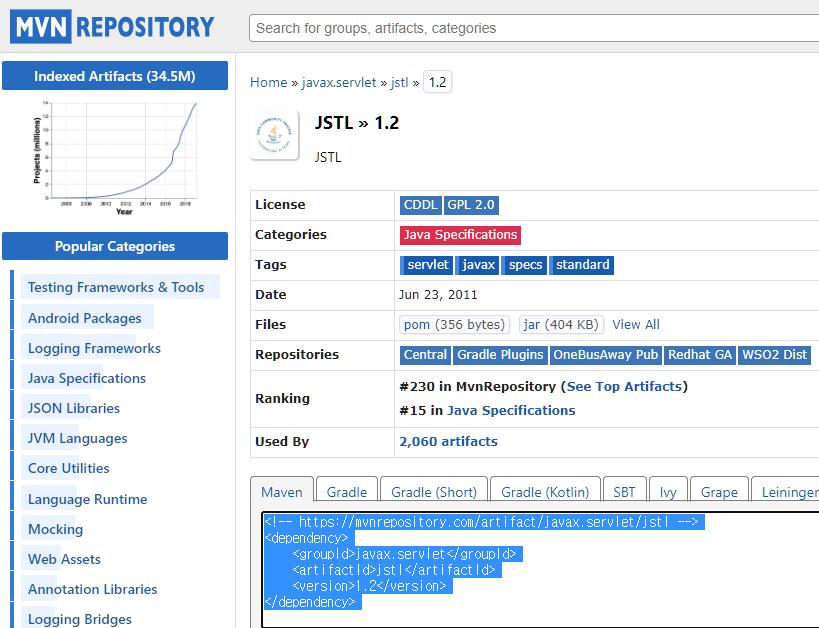Viewport: 819px width, 628px height.
Task: Open Logging Frameworks category
Action: click(94, 348)
